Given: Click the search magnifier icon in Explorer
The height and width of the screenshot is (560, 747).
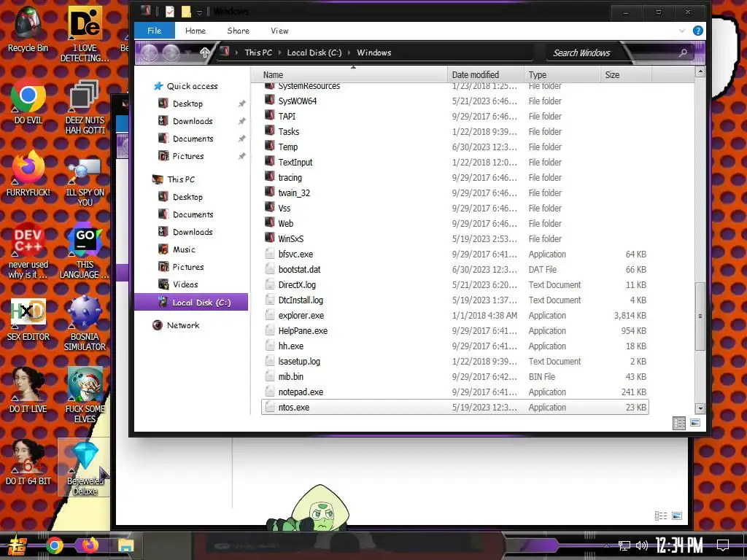Looking at the screenshot, I should click(x=683, y=52).
